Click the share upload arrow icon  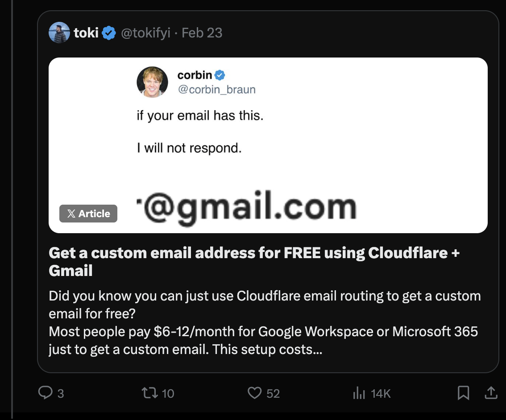(x=490, y=393)
